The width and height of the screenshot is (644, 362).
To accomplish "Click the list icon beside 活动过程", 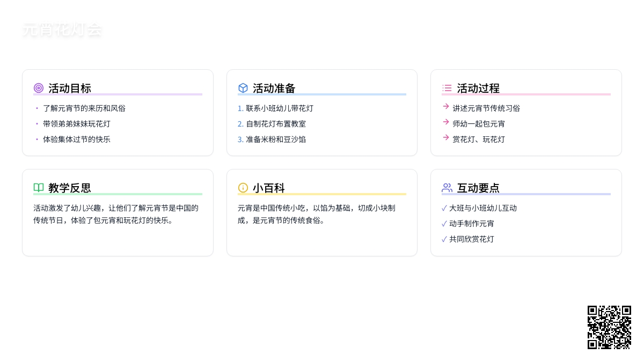I will click(447, 88).
